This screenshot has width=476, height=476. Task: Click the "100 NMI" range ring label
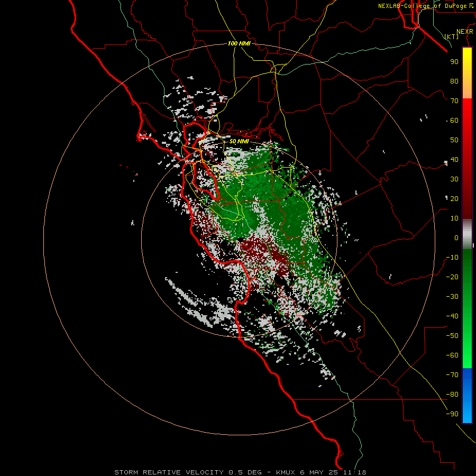point(239,44)
